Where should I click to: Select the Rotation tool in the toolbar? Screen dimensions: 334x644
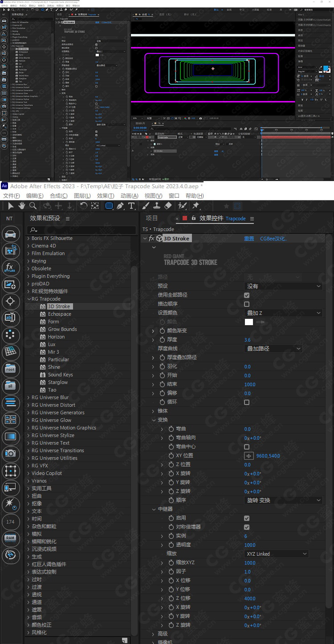(84, 206)
